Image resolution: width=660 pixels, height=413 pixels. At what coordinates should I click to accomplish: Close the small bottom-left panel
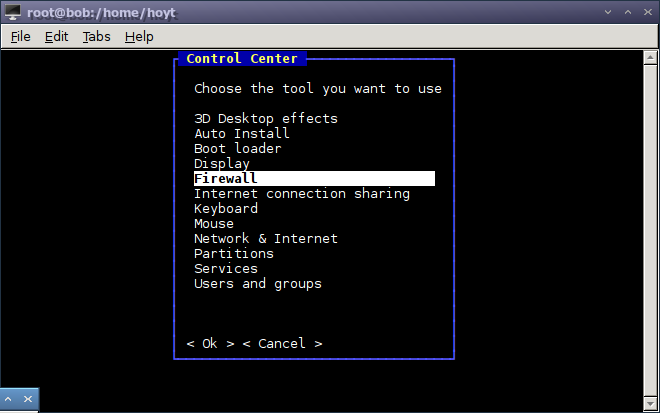[27, 400]
